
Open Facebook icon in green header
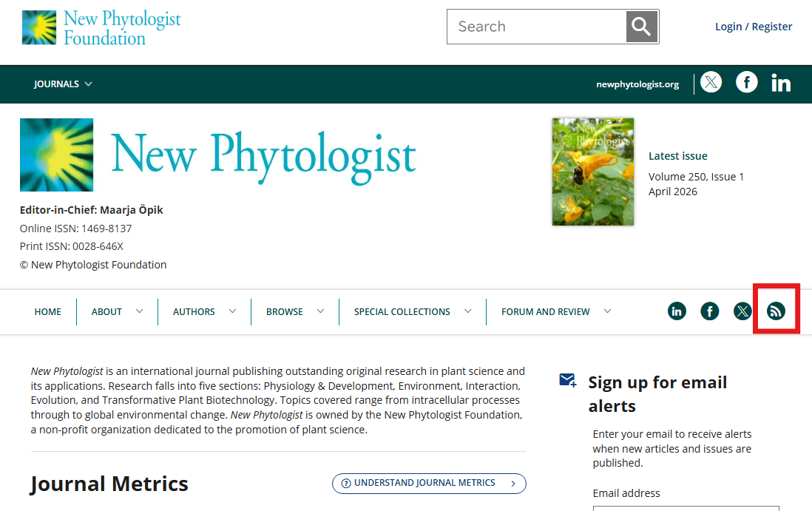click(747, 83)
